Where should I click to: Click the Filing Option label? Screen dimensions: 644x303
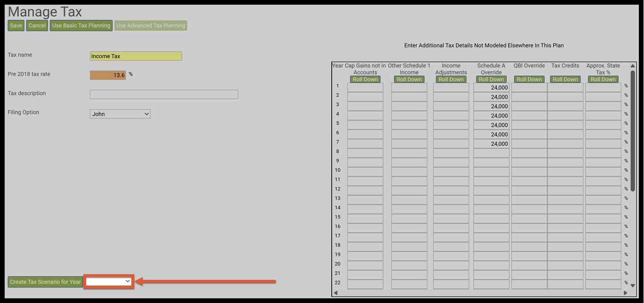point(23,112)
